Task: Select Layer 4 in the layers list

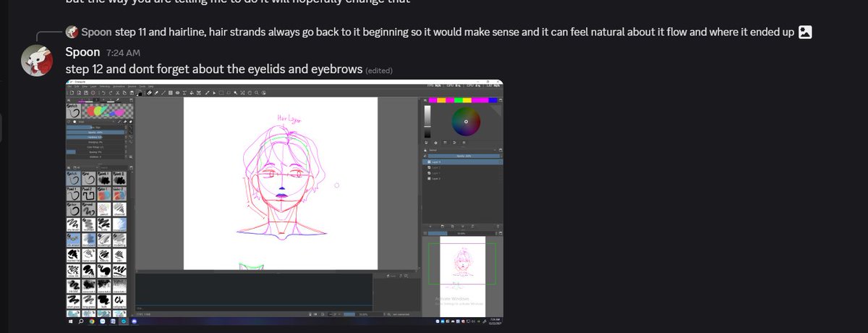Action: (x=462, y=161)
